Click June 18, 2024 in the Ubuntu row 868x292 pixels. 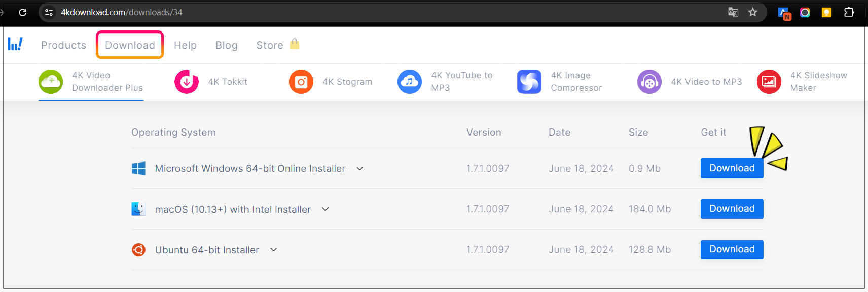point(581,249)
